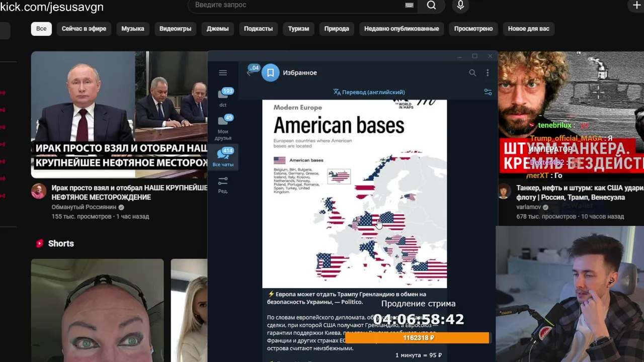The image size is (644, 362).
Task: Click the text 678 тыс. просмотров
Action: 546,217
